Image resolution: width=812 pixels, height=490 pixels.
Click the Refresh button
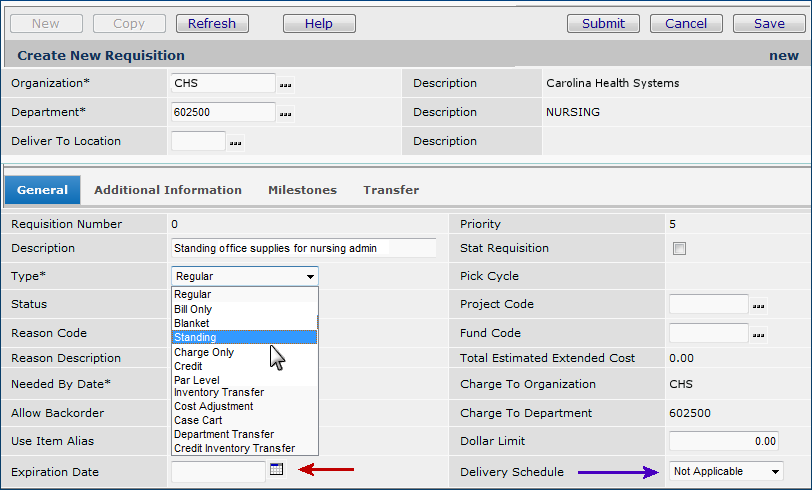click(x=212, y=23)
